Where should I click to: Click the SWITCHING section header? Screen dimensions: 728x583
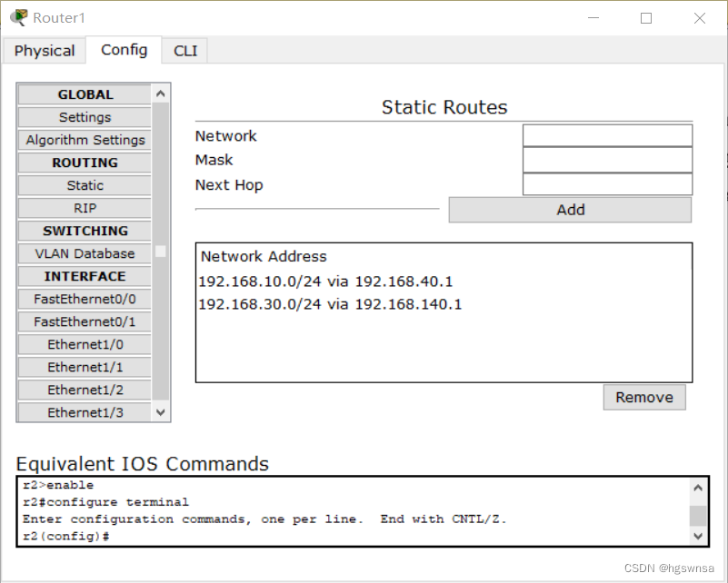[85, 231]
